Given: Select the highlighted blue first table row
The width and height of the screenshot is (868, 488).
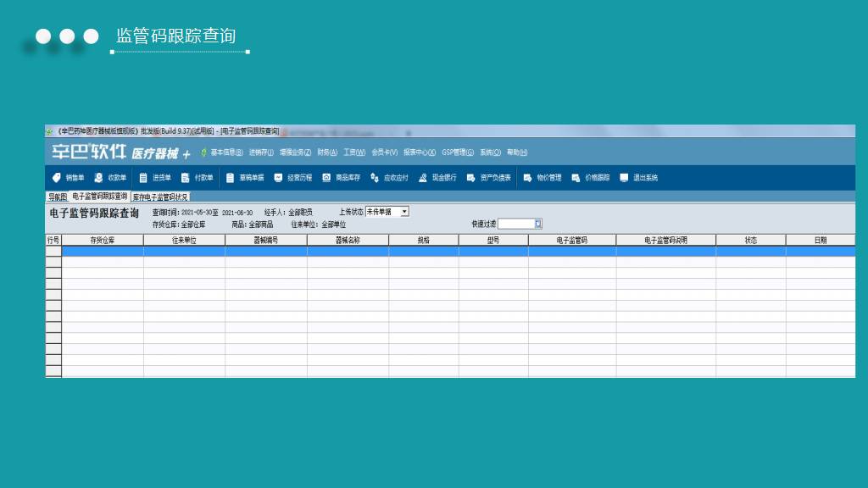Looking at the screenshot, I should point(459,251).
